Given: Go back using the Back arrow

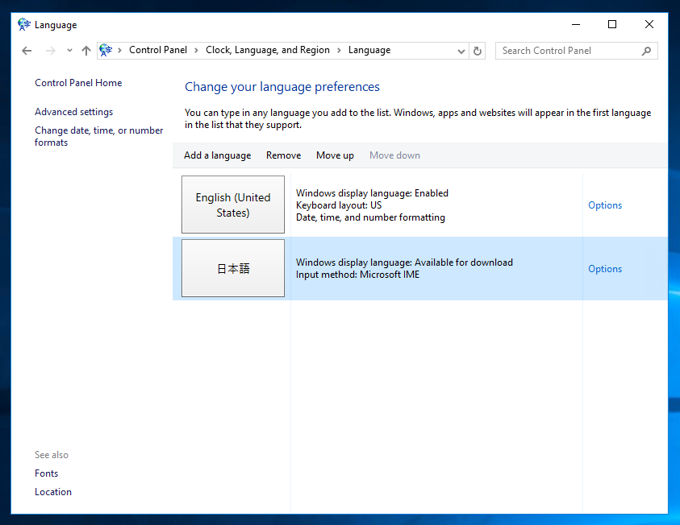Looking at the screenshot, I should coord(27,51).
